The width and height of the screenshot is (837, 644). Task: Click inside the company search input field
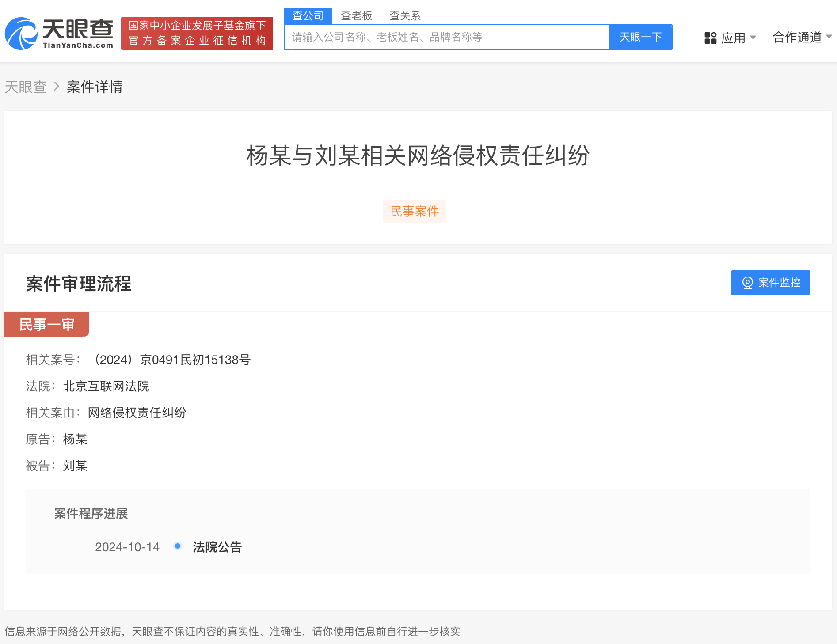442,37
